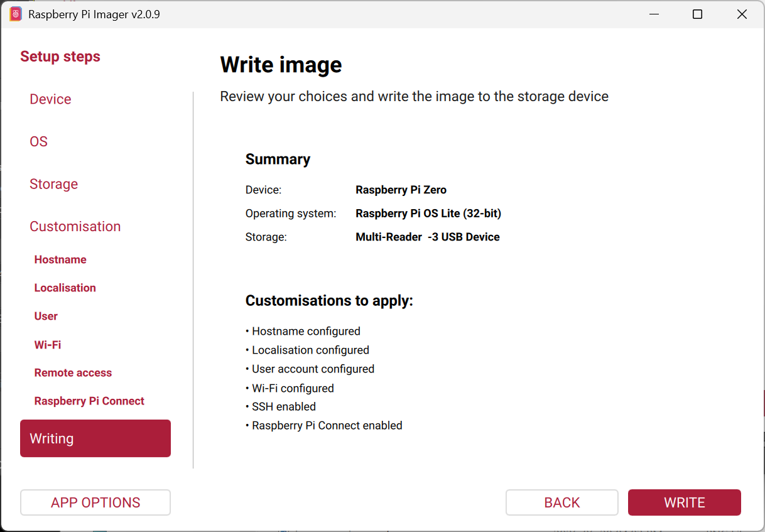The image size is (765, 532).
Task: Jump to Hostname customisation
Action: pos(60,259)
